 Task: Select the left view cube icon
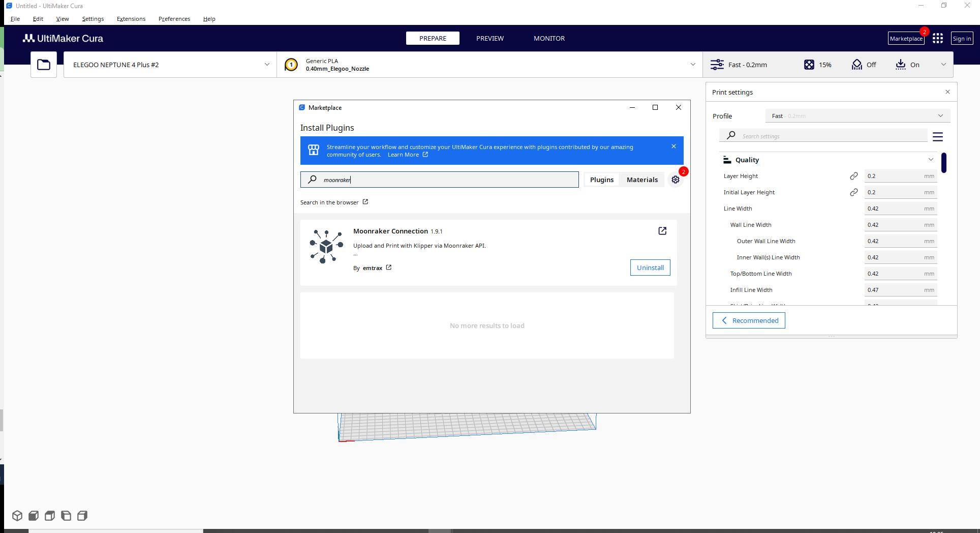point(66,516)
